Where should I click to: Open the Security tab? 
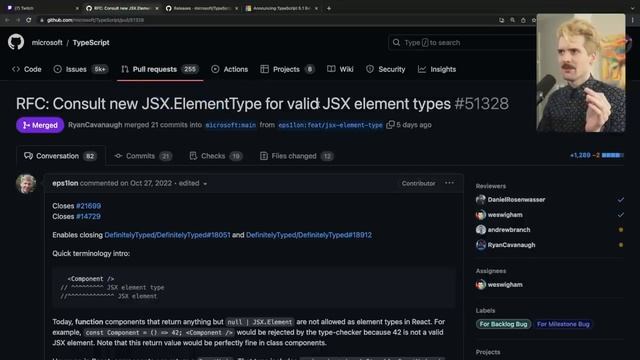[386, 69]
